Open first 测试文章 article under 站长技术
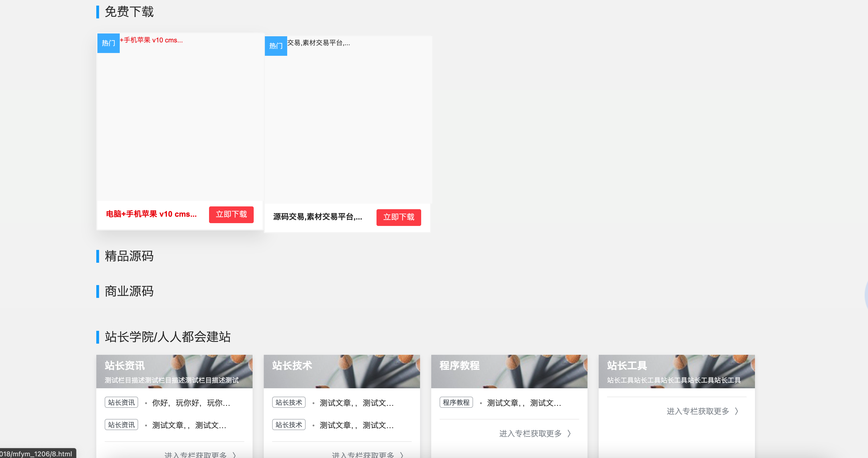868x458 pixels. [356, 403]
